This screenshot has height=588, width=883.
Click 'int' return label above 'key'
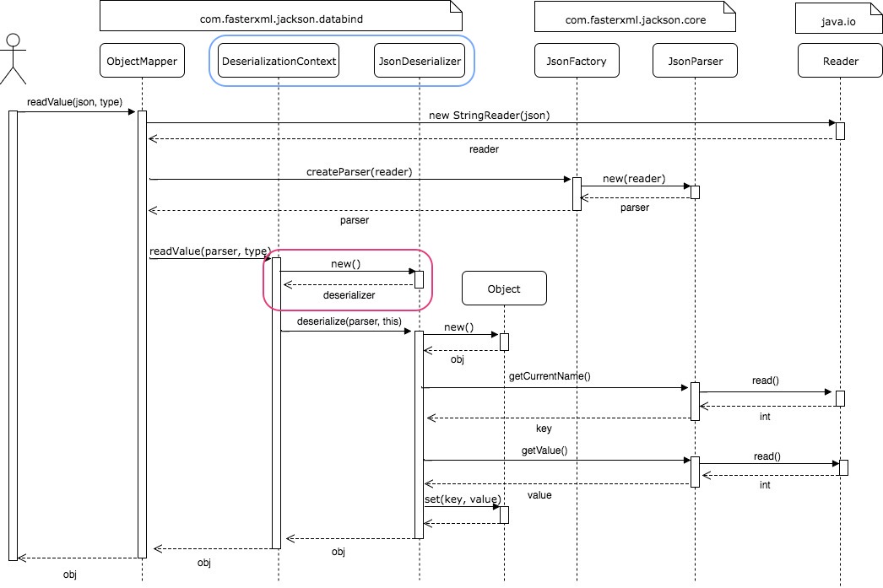click(x=765, y=417)
